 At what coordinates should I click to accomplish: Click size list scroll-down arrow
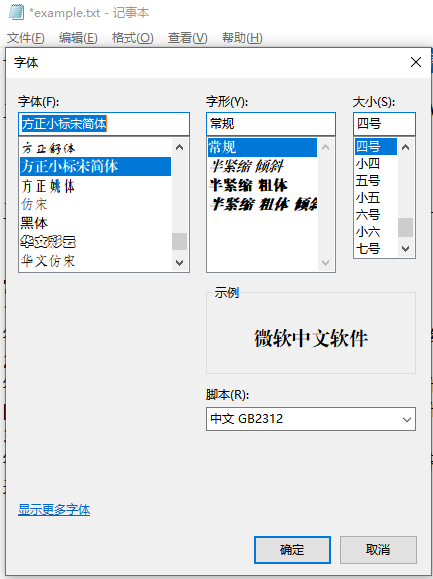[x=405, y=249]
